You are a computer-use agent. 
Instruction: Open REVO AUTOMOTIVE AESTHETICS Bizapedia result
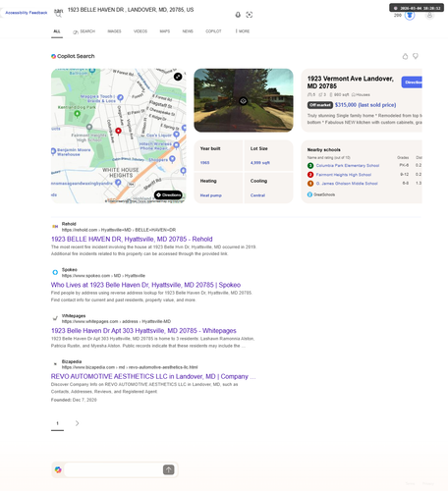coord(153,376)
